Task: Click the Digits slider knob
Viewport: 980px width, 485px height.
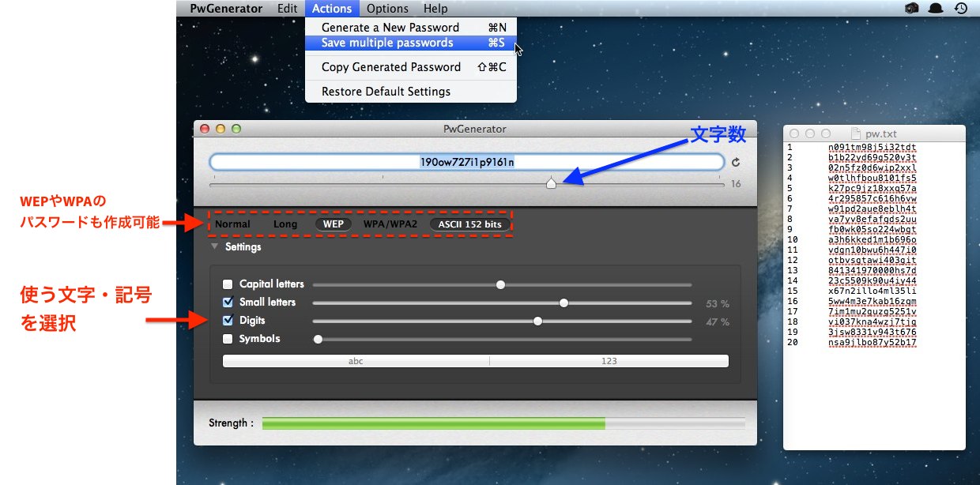Action: coord(537,321)
